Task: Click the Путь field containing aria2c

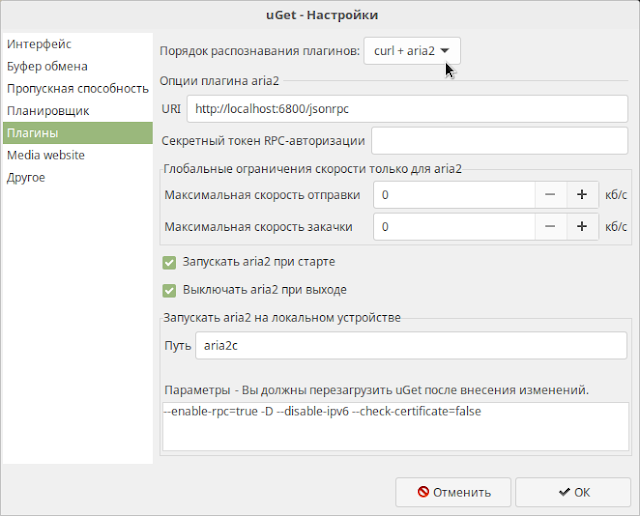Action: pyautogui.click(x=411, y=346)
